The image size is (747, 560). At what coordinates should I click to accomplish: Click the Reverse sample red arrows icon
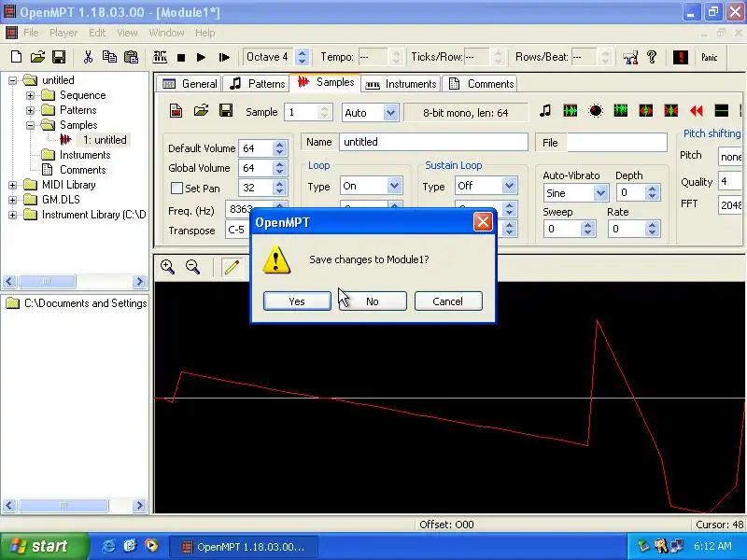[x=696, y=111]
